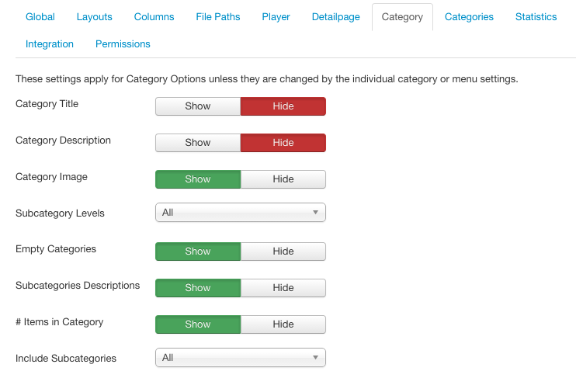Hide # Items in Category
Screen dimensions: 576x392
(283, 324)
